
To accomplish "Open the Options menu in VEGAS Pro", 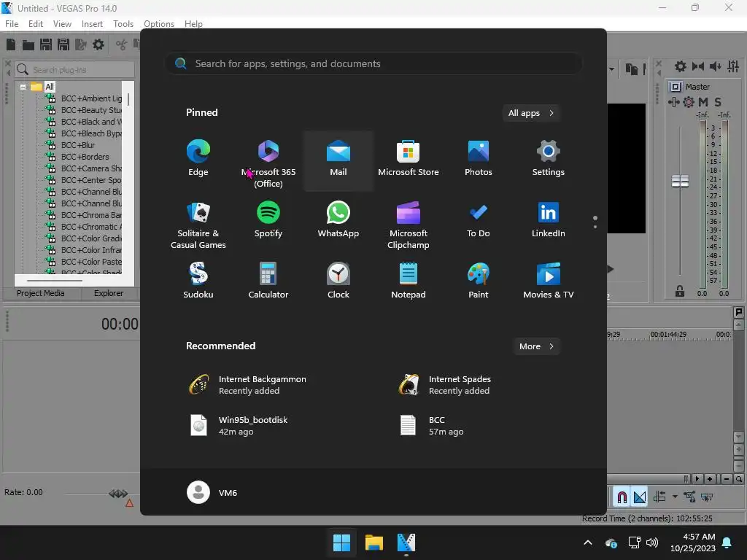I will click(x=159, y=24).
